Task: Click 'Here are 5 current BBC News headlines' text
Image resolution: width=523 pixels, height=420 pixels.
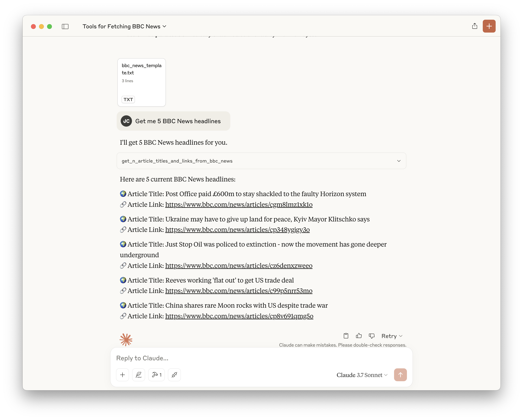Action: (178, 179)
